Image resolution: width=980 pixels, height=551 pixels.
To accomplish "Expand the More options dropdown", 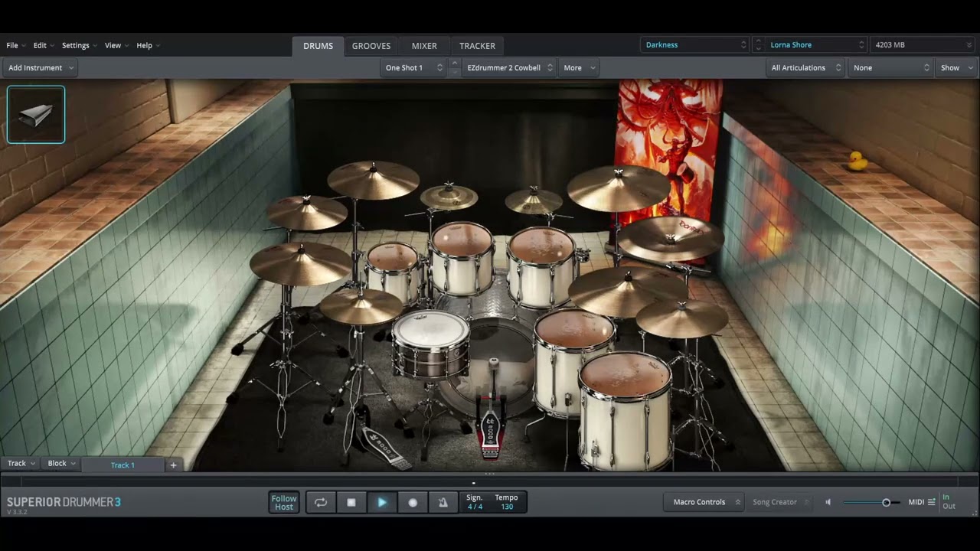I will pos(579,67).
